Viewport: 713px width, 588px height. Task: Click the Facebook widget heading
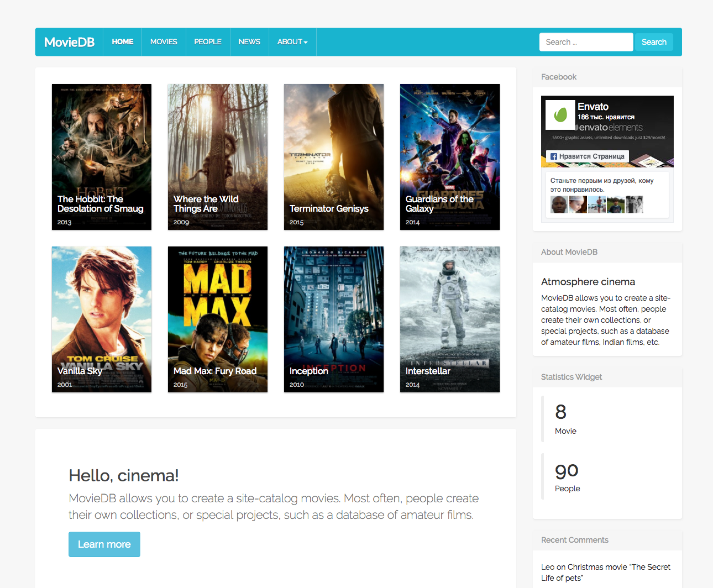click(x=559, y=77)
